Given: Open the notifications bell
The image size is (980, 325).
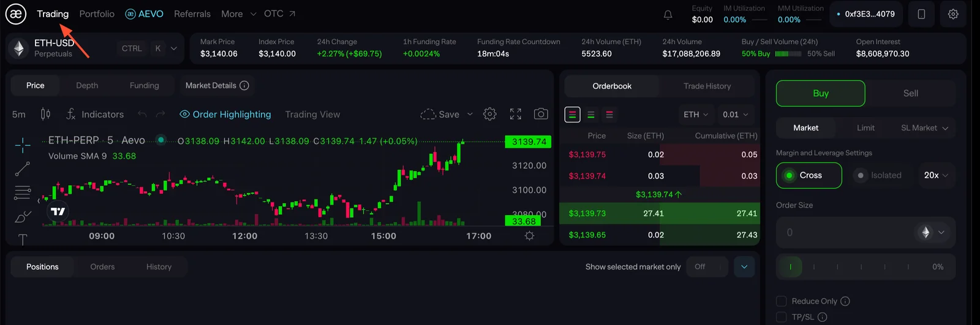Looking at the screenshot, I should [668, 14].
